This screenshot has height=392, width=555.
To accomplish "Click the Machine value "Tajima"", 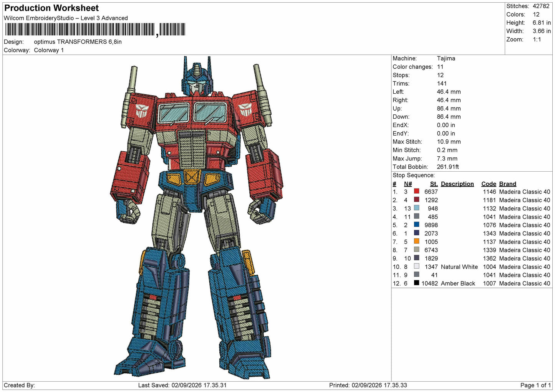I will 446,58.
